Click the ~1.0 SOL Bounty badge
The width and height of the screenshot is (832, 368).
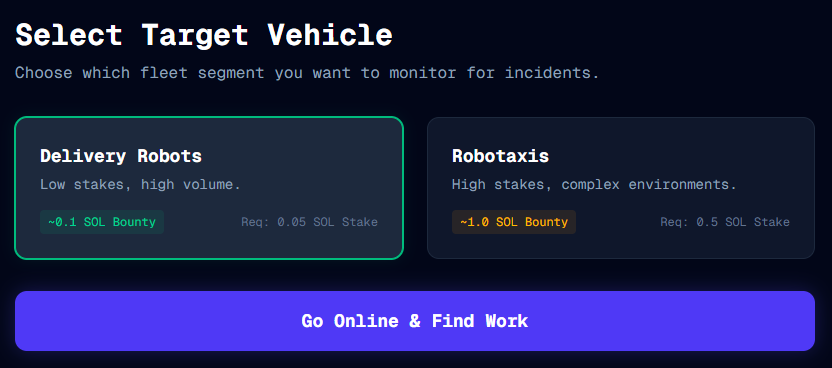coord(514,222)
